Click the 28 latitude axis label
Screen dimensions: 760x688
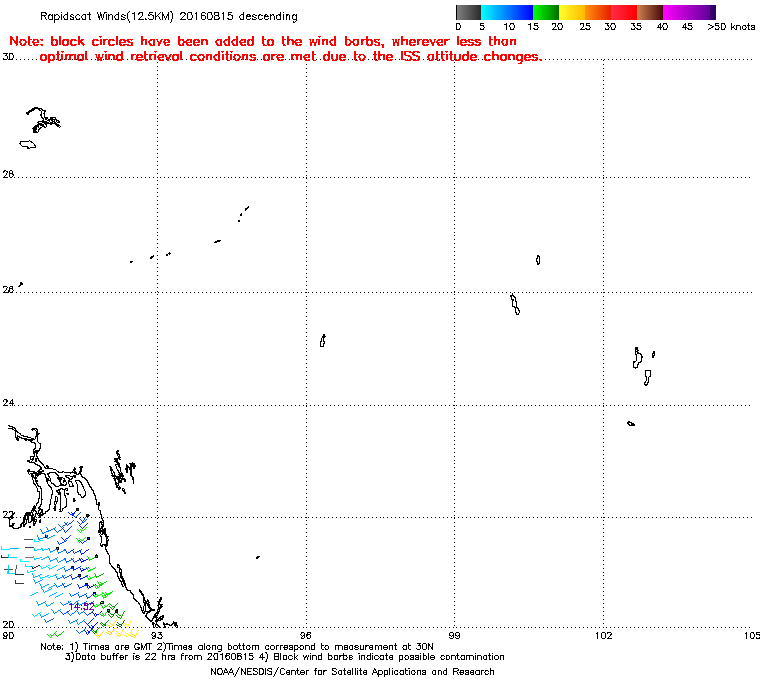[x=8, y=174]
